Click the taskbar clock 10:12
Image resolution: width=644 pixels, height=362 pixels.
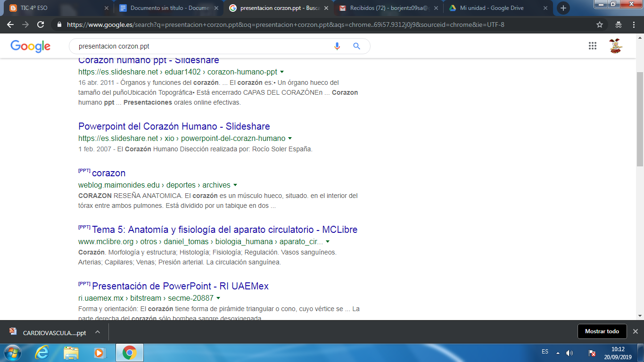tap(618, 349)
